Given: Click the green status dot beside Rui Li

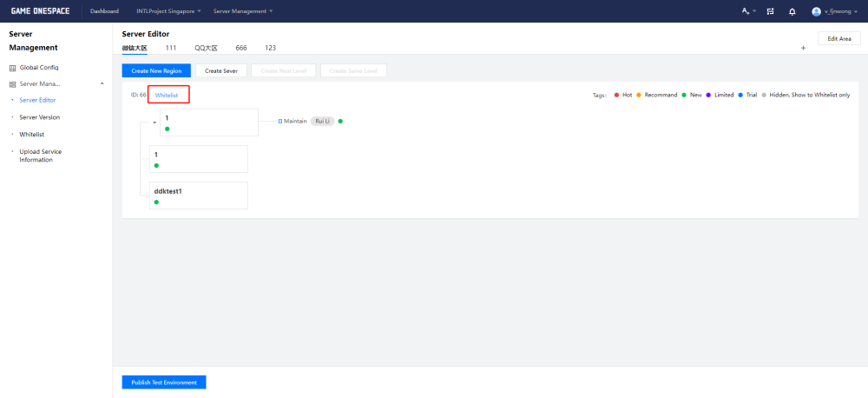Looking at the screenshot, I should (341, 121).
